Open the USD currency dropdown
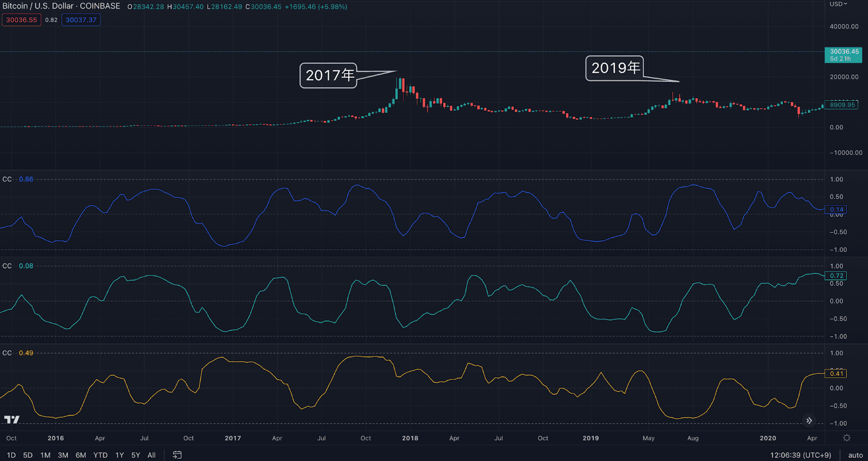Viewport: 868px width, 461px height. (838, 4)
